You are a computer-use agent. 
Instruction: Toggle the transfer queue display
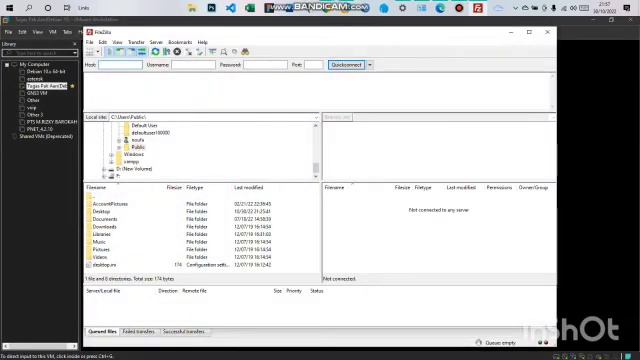click(142, 52)
